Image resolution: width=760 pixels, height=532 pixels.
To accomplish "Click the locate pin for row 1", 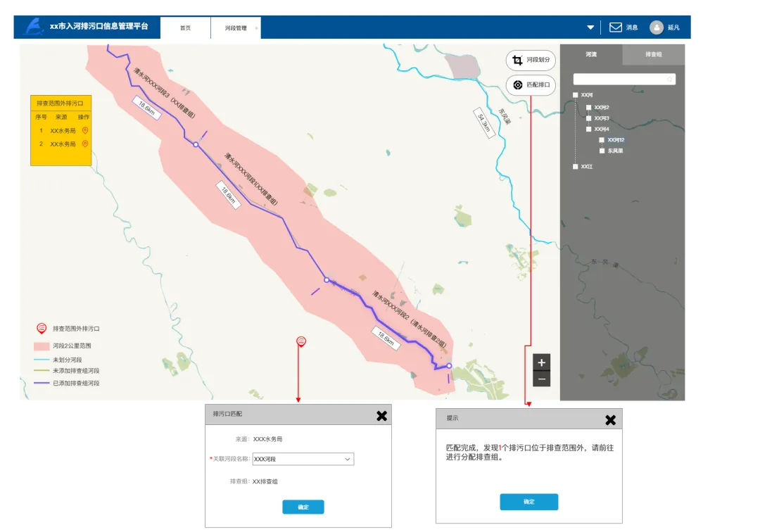I will pyautogui.click(x=85, y=130).
